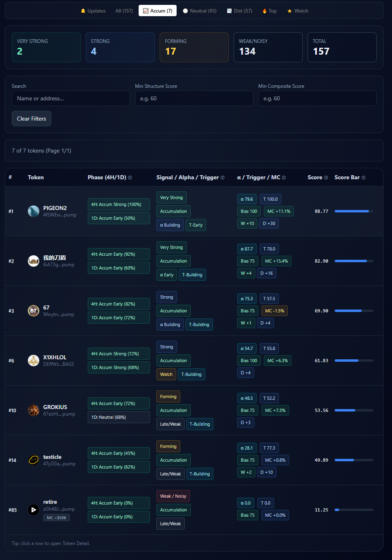Click the zGh48J...pump address
392x560 pixels.
click(59, 509)
